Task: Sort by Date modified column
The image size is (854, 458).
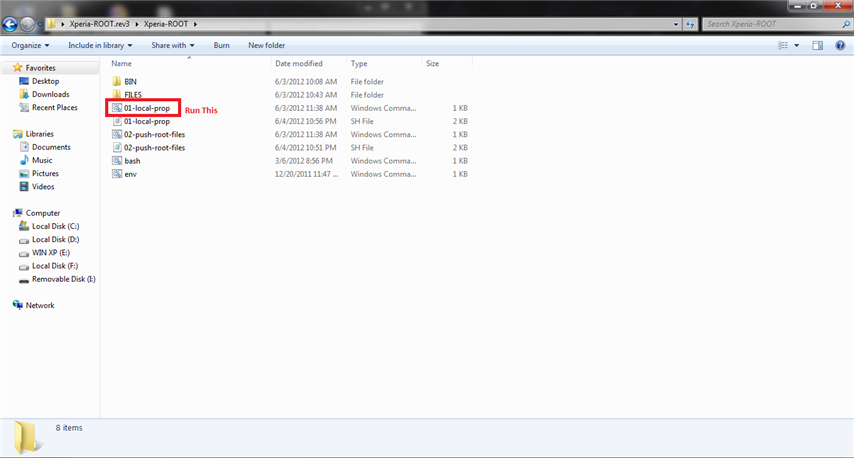Action: point(298,63)
